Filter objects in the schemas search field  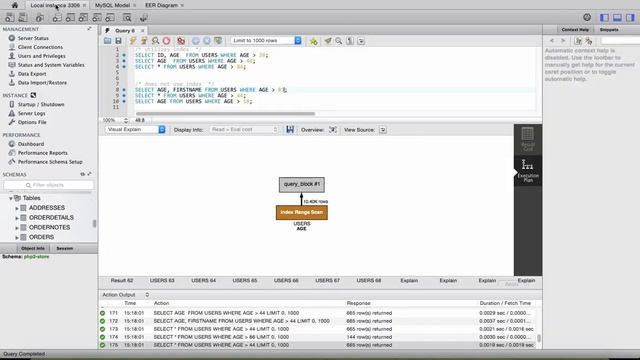point(49,185)
